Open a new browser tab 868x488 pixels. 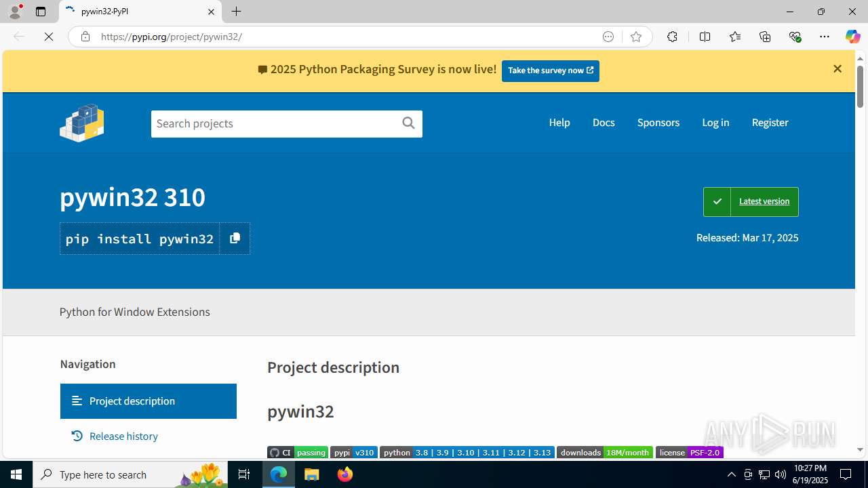[x=236, y=12]
